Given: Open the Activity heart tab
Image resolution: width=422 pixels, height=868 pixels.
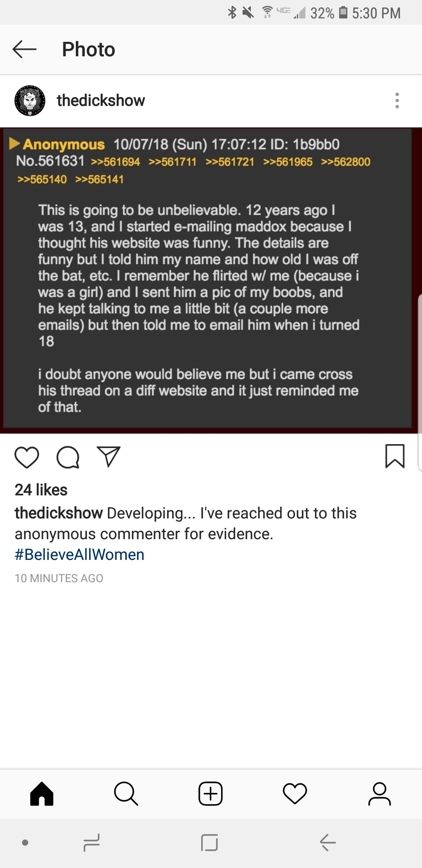Looking at the screenshot, I should pos(295,794).
